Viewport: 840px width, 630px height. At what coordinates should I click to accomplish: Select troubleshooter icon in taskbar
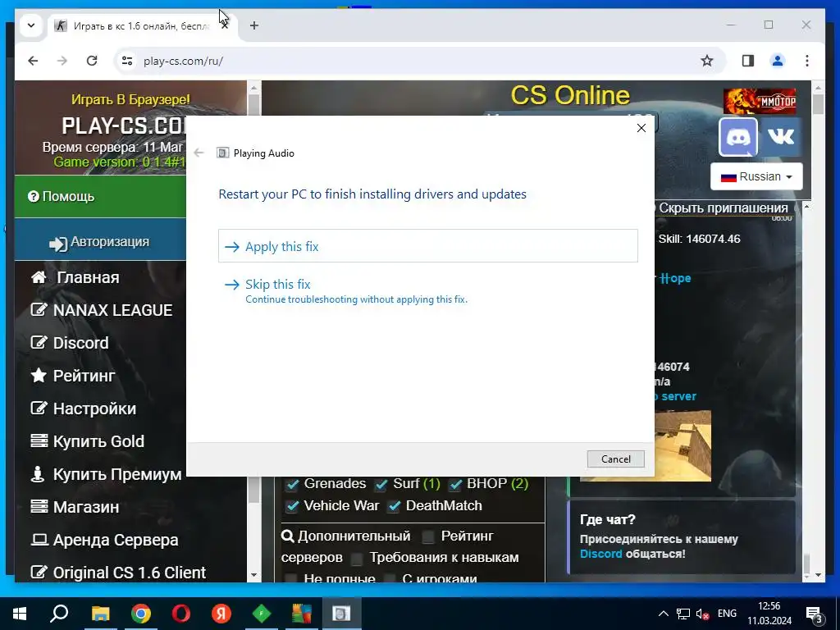(341, 614)
